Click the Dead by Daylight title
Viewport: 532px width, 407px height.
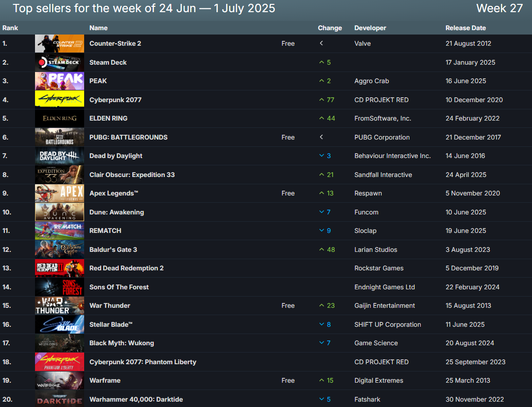coord(116,156)
